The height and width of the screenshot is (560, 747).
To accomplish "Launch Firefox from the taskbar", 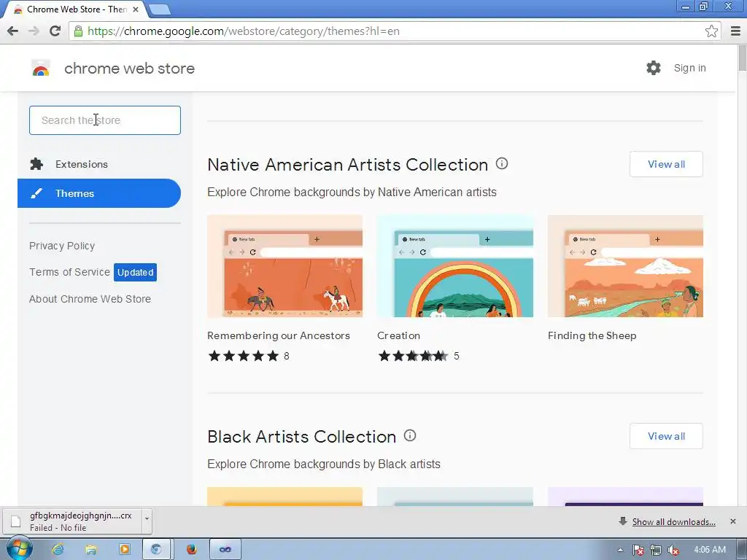I will [192, 550].
